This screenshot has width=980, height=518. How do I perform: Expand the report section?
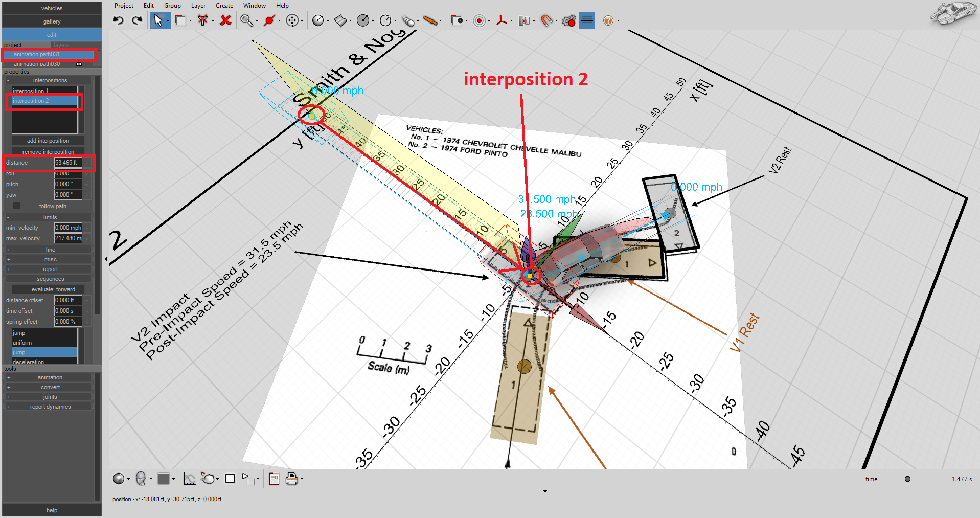(49, 269)
